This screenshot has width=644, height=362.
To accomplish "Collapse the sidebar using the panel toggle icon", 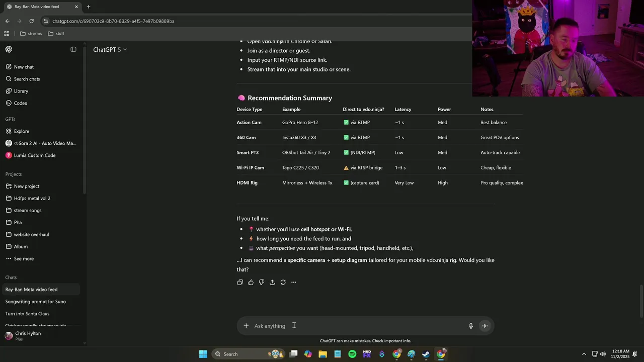I will (x=73, y=49).
